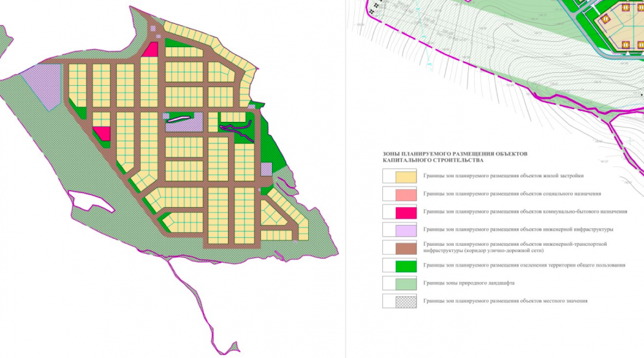Click the crosshatched local-significance legend swatch
This screenshot has width=644, height=358.
pyautogui.click(x=406, y=301)
